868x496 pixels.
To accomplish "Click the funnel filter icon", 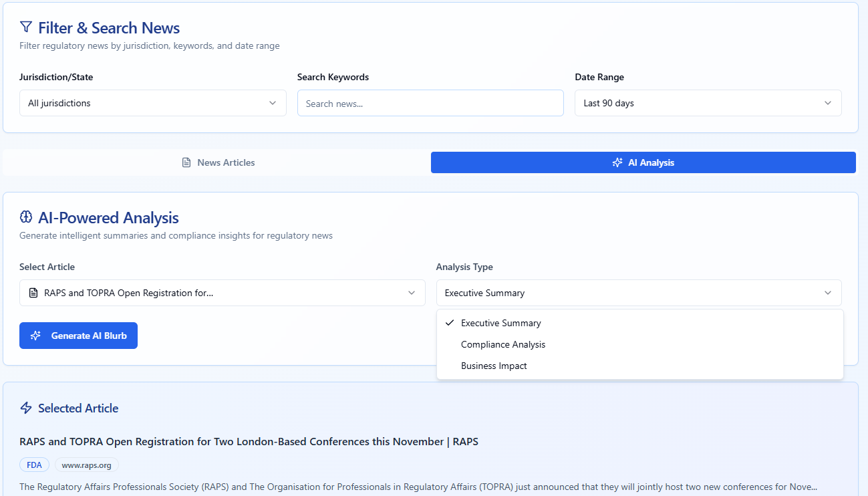I will click(26, 27).
